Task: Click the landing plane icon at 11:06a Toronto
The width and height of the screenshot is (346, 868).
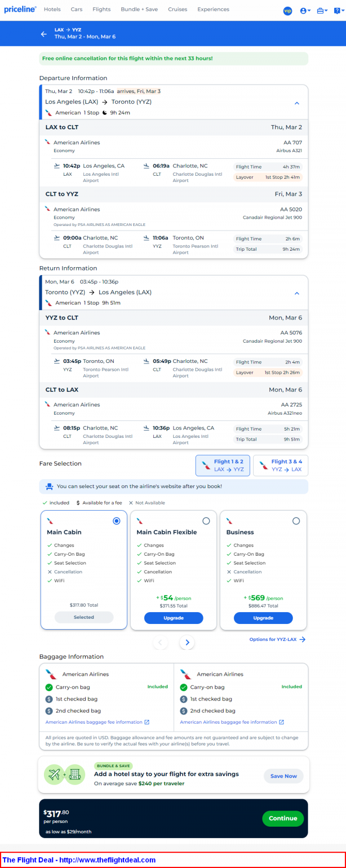Action: pos(147,238)
